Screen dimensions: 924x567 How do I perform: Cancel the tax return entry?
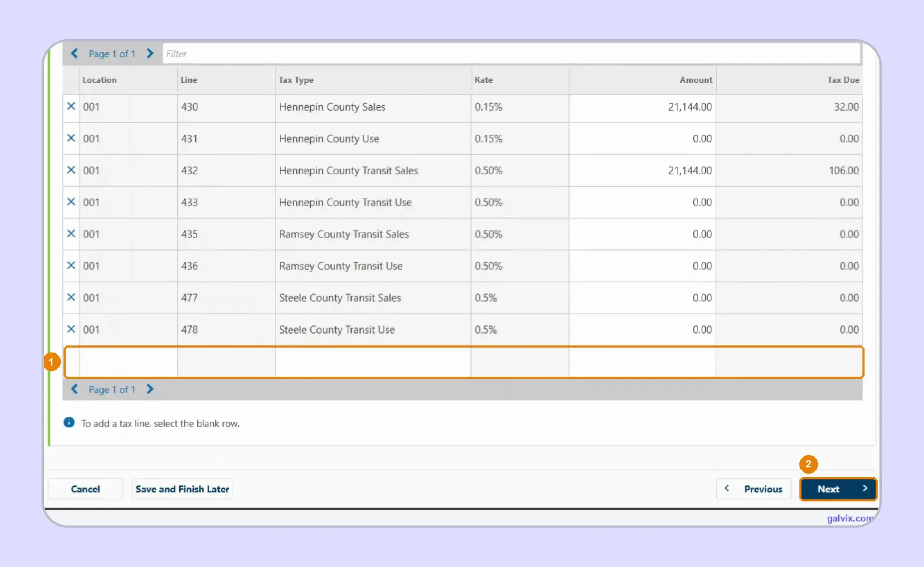[85, 489]
